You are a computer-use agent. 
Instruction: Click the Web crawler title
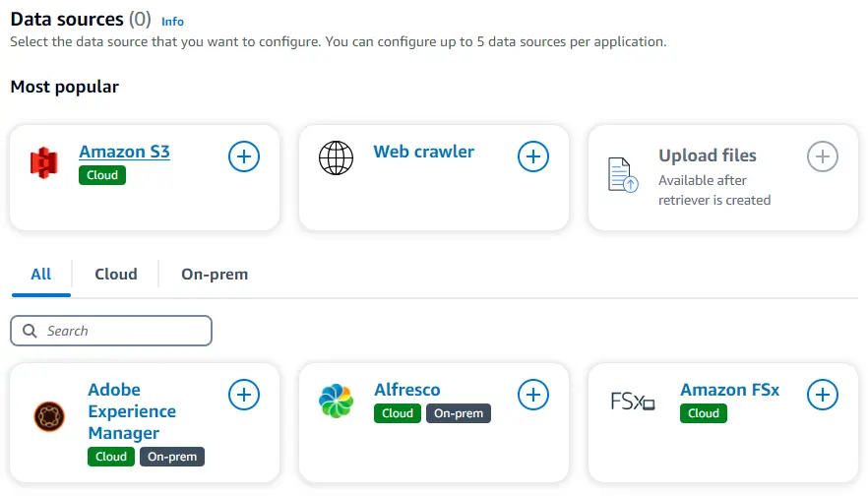pos(423,152)
